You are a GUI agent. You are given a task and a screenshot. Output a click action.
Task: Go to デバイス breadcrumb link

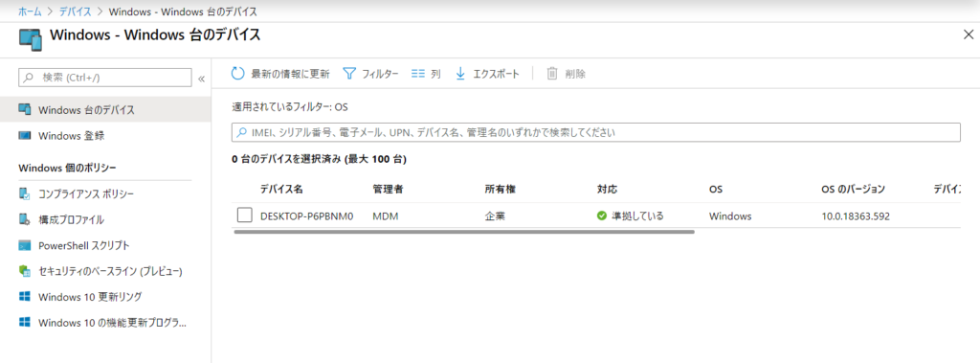pyautogui.click(x=75, y=11)
